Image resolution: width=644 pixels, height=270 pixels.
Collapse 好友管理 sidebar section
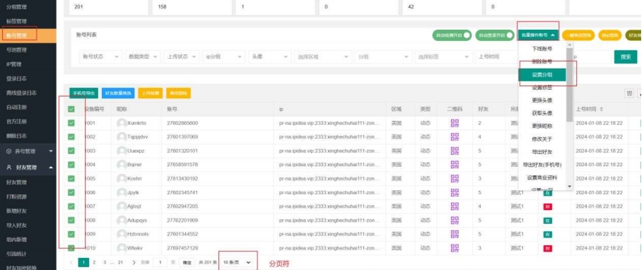coord(28,168)
